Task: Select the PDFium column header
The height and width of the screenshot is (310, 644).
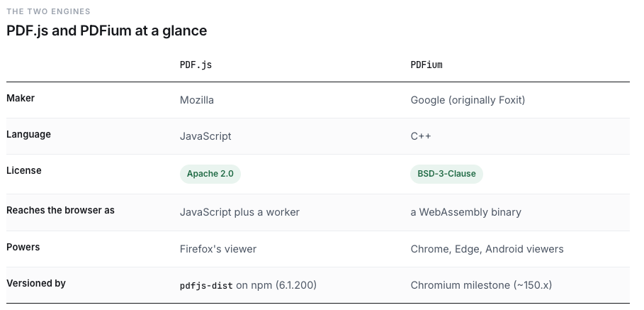Action: 426,65
